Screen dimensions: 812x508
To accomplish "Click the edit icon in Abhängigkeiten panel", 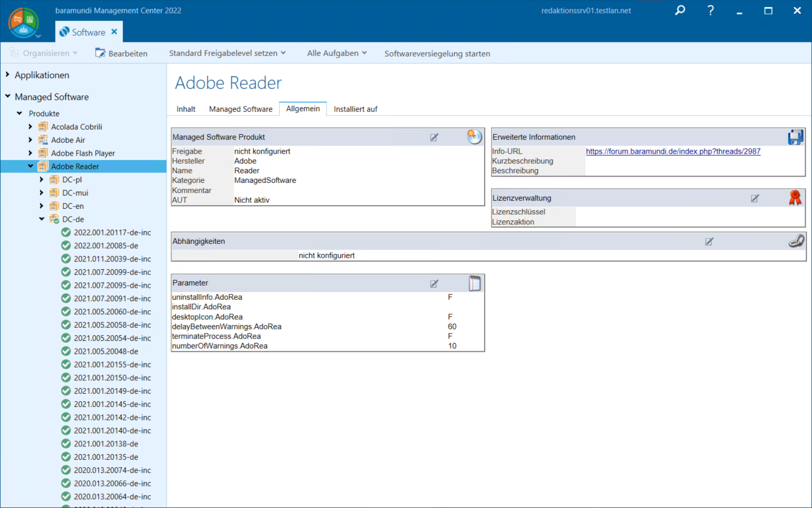I will click(x=709, y=241).
